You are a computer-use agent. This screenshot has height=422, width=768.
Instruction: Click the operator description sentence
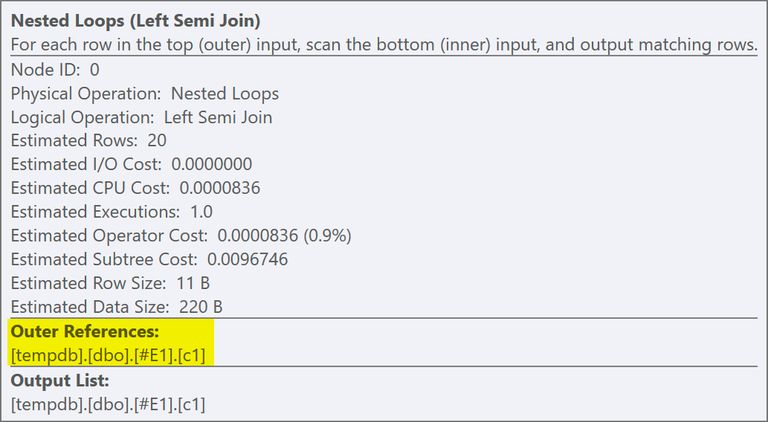click(x=384, y=46)
